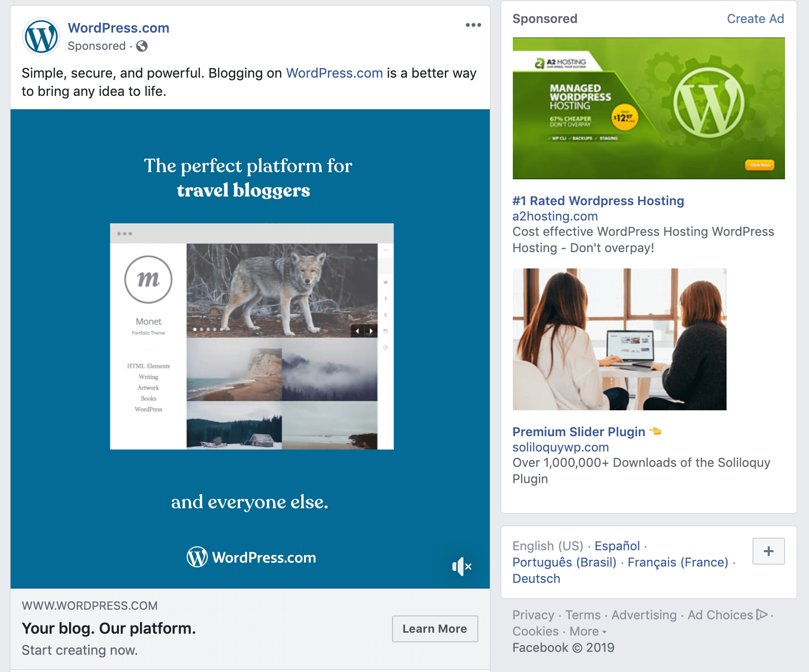Click the 'Over 1,000,000+ Downloads' description
The width and height of the screenshot is (809, 672).
click(x=641, y=471)
